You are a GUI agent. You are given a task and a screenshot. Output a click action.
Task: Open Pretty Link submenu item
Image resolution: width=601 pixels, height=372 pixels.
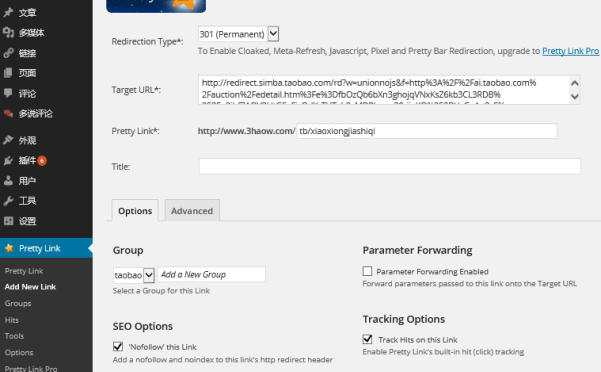tap(24, 271)
